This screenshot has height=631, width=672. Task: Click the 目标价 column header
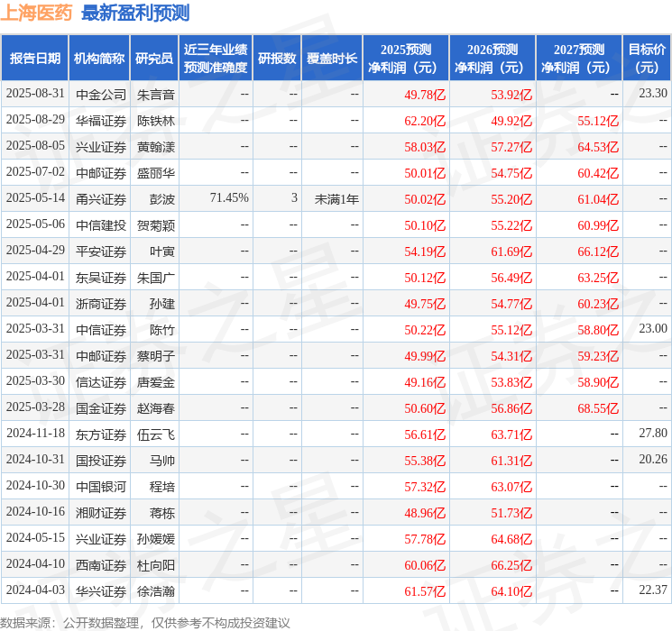[647, 59]
